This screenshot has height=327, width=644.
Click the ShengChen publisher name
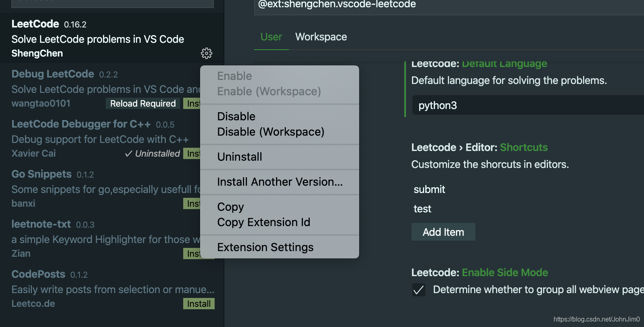pos(37,53)
